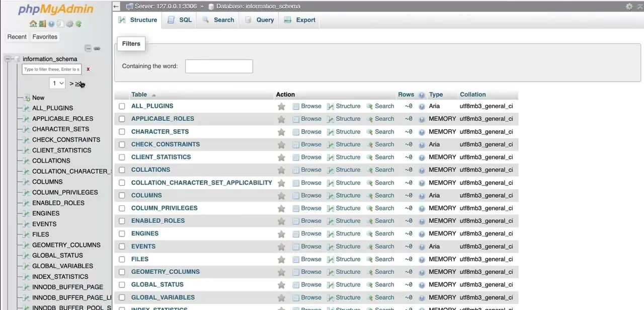Open the SQL tab
Image resolution: width=644 pixels, height=310 pixels.
click(180, 20)
